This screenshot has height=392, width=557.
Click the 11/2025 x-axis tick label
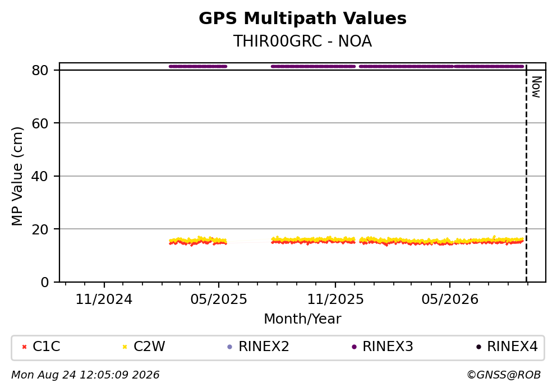tap(335, 299)
